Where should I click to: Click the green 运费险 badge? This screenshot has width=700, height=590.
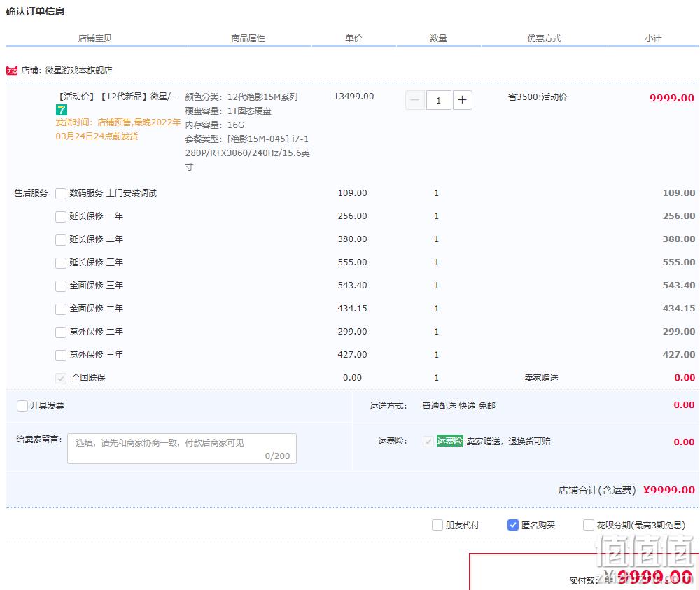coord(449,441)
